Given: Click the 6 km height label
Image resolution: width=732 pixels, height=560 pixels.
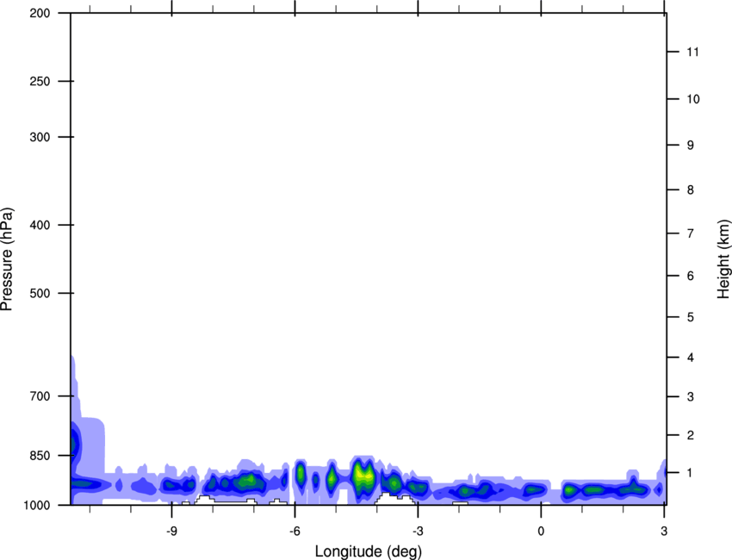Looking at the screenshot, I should click(x=691, y=276).
